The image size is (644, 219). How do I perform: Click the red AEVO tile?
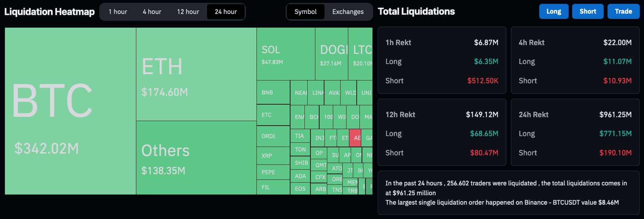355,138
